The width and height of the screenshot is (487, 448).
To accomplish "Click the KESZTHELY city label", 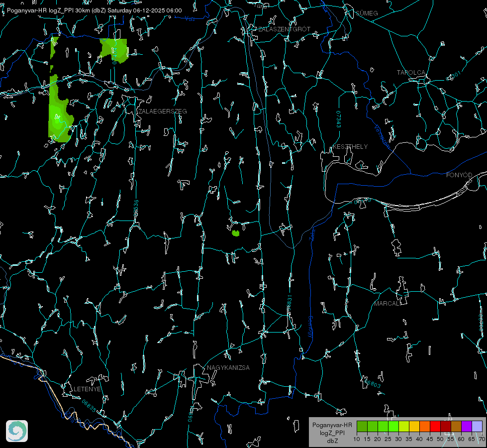I will [x=350, y=147].
